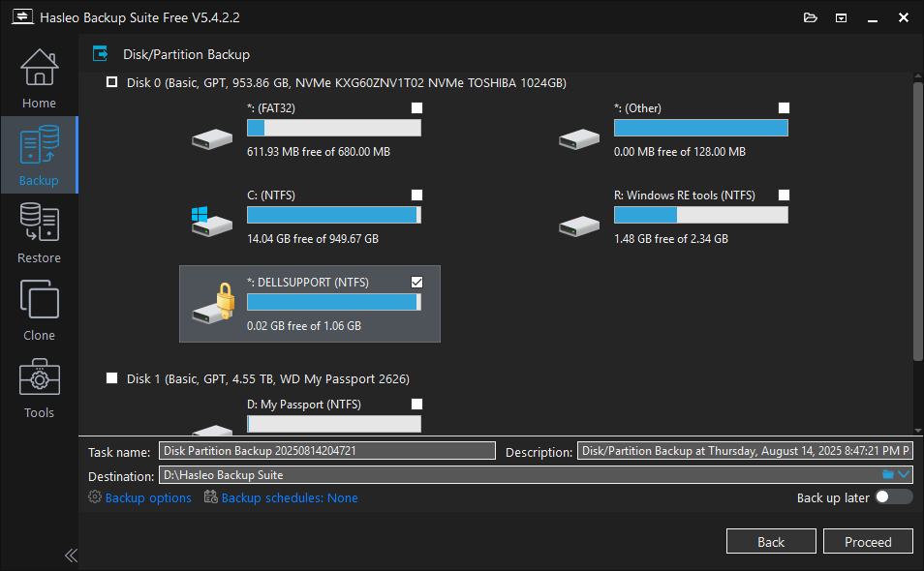Uncheck the DELLSUPPORT partition checkbox
The width and height of the screenshot is (924, 571).
[416, 282]
